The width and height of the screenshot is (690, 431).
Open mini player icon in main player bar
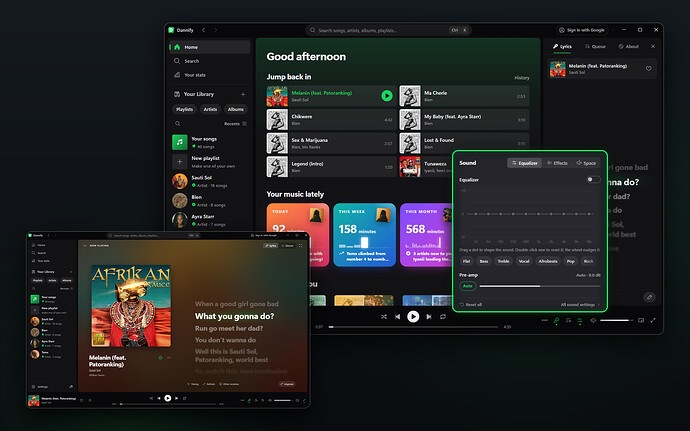click(x=641, y=320)
